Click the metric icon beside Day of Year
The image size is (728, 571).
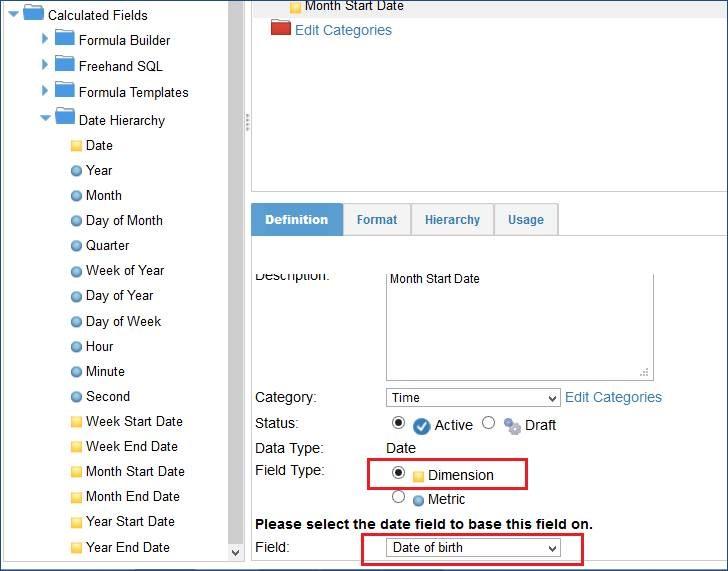coord(76,296)
